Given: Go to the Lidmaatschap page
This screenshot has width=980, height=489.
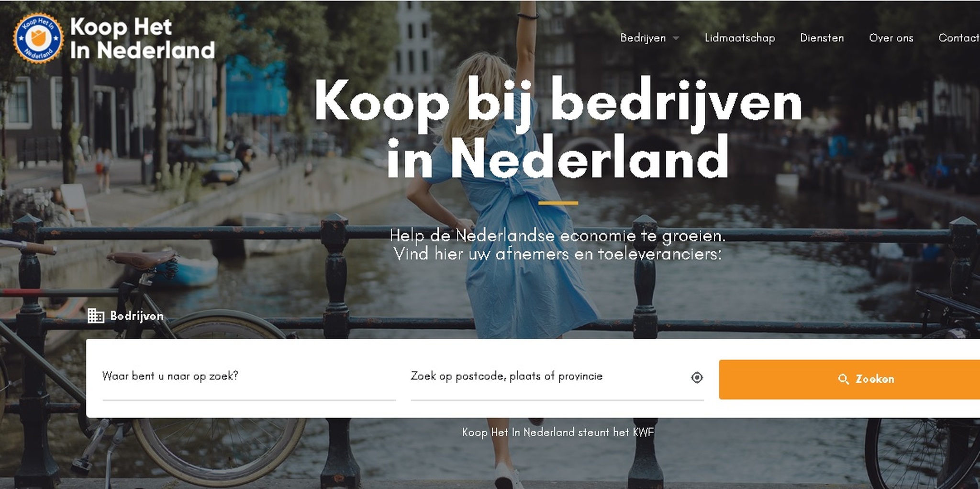Looking at the screenshot, I should coord(740,38).
